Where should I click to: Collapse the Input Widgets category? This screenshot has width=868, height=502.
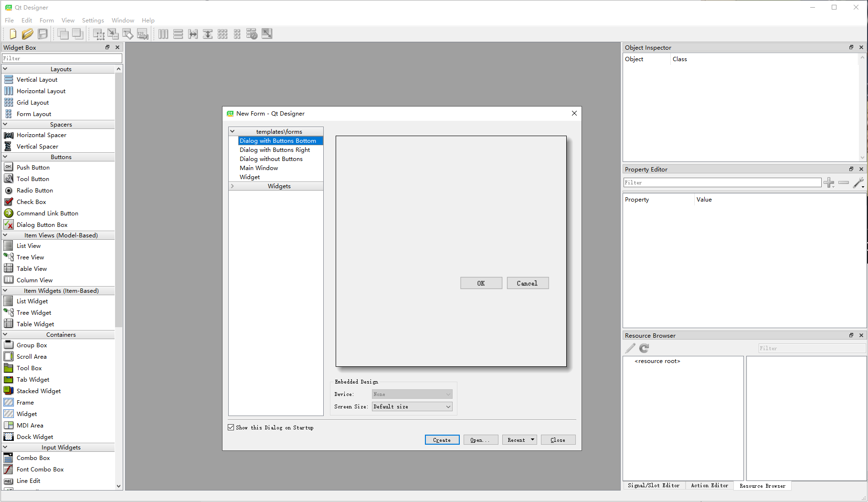tap(5, 447)
